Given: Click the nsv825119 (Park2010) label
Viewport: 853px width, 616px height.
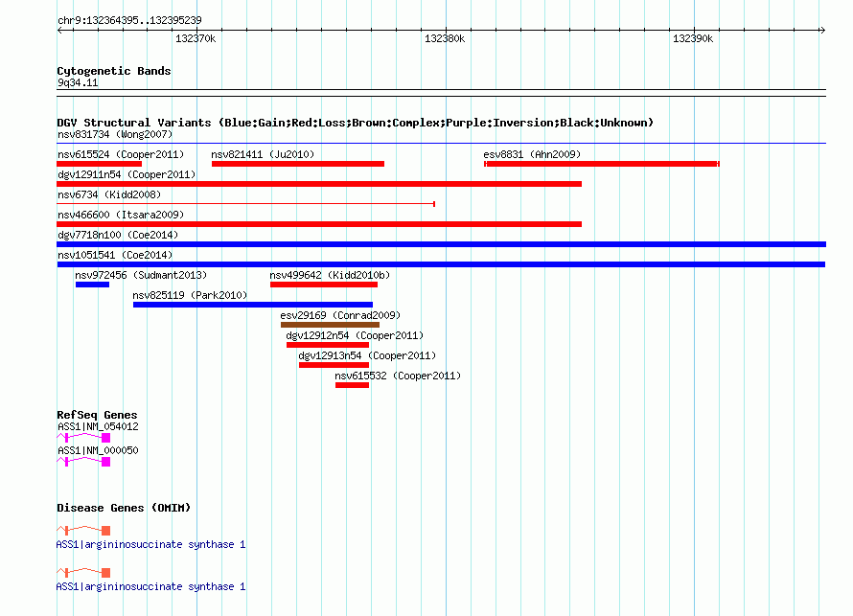Looking at the screenshot, I should click(190, 295).
